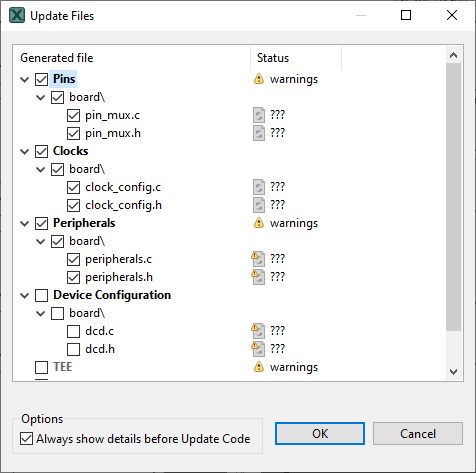Image resolution: width=476 pixels, height=473 pixels.
Task: Click the Peripherals warnings status icon
Action: point(259,223)
